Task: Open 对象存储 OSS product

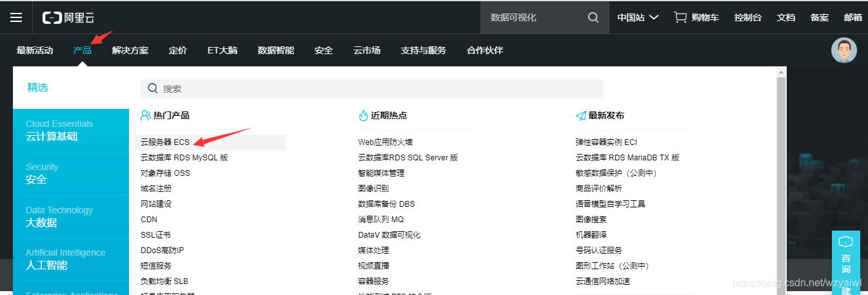Action: (165, 173)
